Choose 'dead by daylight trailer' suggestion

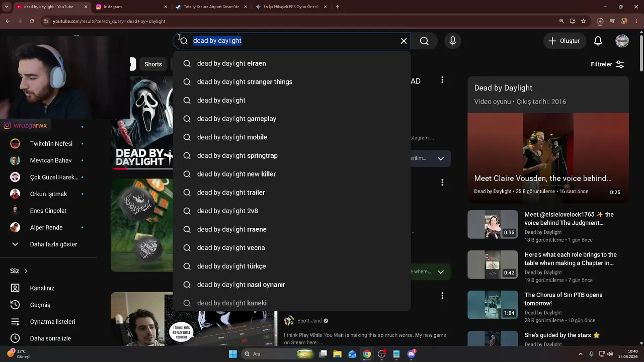click(x=292, y=193)
